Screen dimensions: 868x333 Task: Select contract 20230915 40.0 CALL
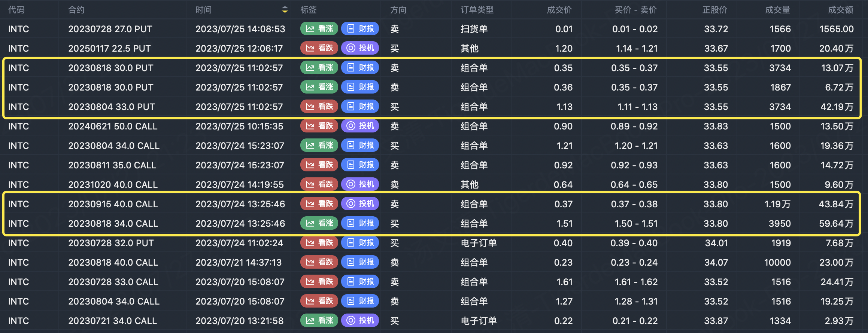click(x=113, y=204)
